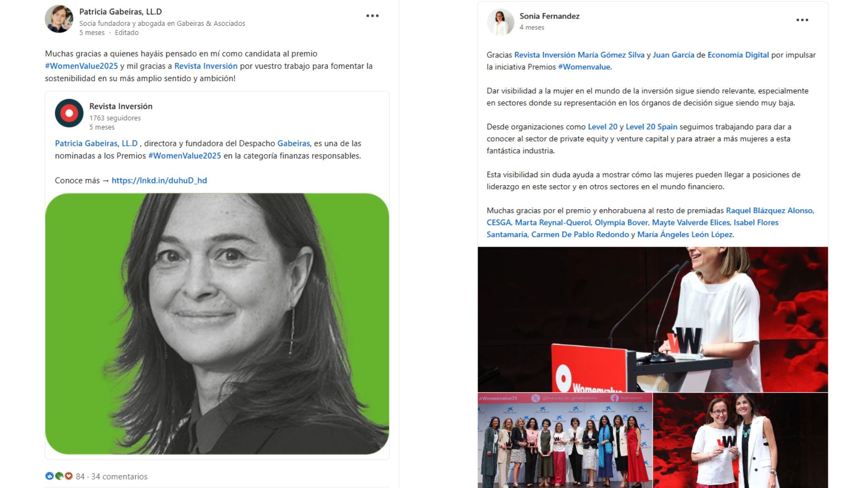Open the Level 20 Spain mention
This screenshot has width=868, height=488.
[x=651, y=127]
